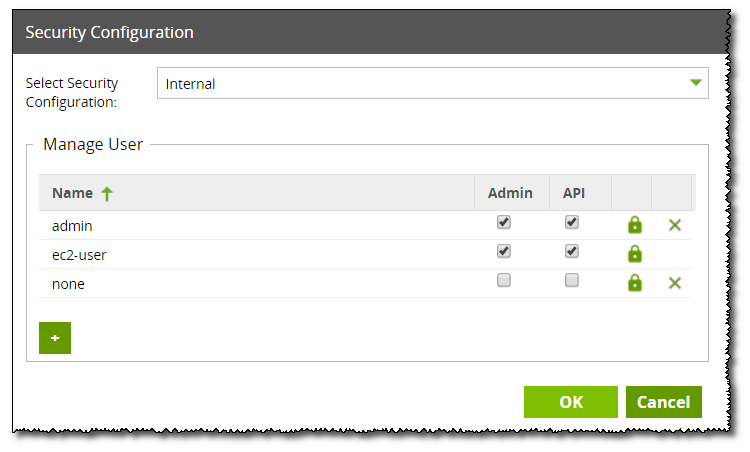Delete the admin user with X icon
The height and width of the screenshot is (452, 750).
point(675,225)
